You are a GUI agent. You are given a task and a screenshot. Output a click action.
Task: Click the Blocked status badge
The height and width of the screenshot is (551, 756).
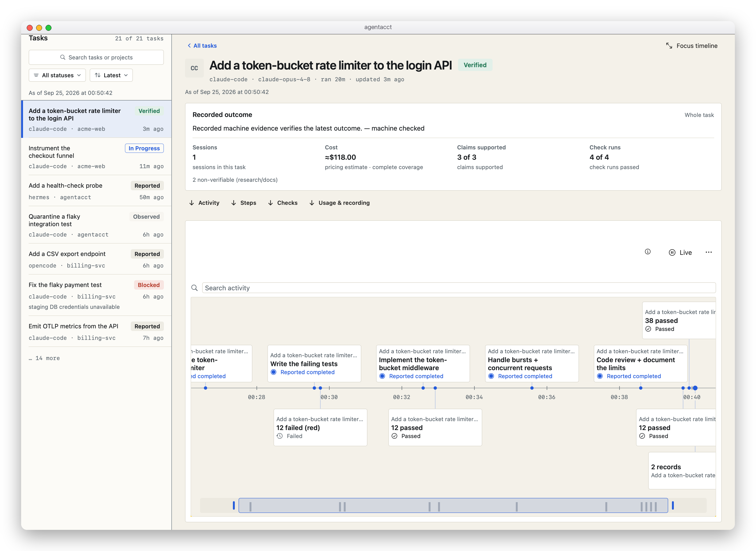pos(149,285)
